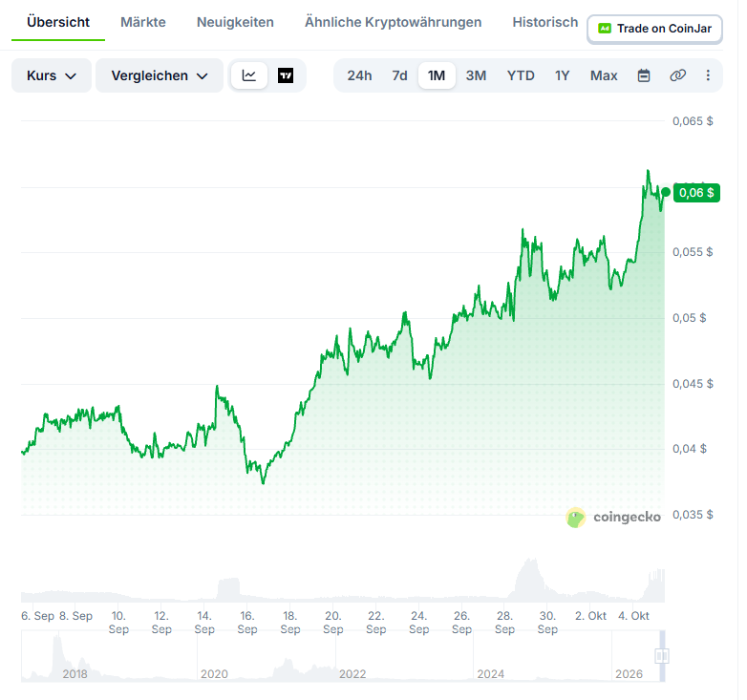This screenshot has width=747, height=700.
Task: Click the 6. Sep date label
Action: (37, 616)
